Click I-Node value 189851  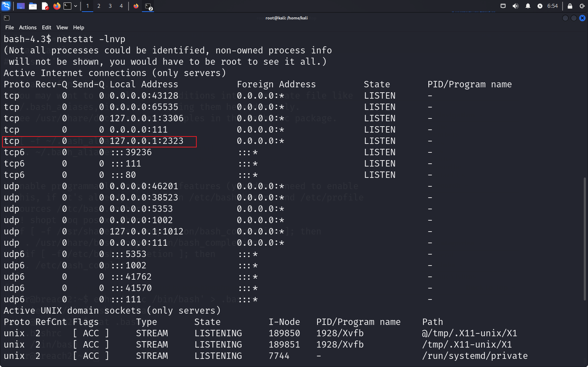pos(284,345)
